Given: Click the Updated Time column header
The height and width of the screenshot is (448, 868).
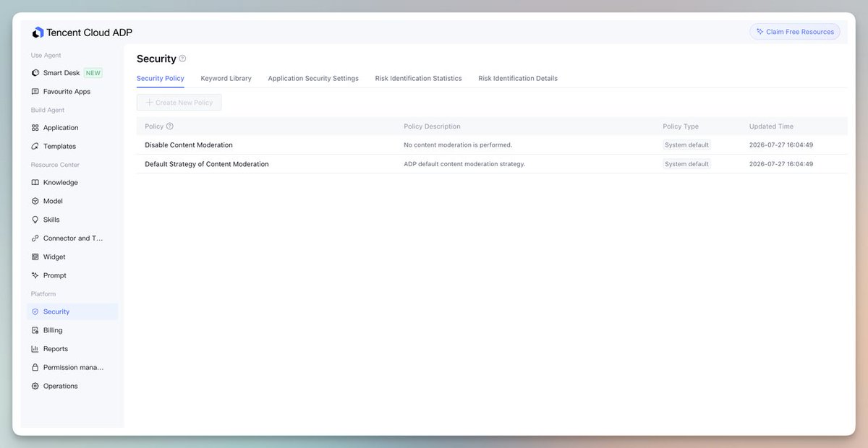Looking at the screenshot, I should (771, 126).
